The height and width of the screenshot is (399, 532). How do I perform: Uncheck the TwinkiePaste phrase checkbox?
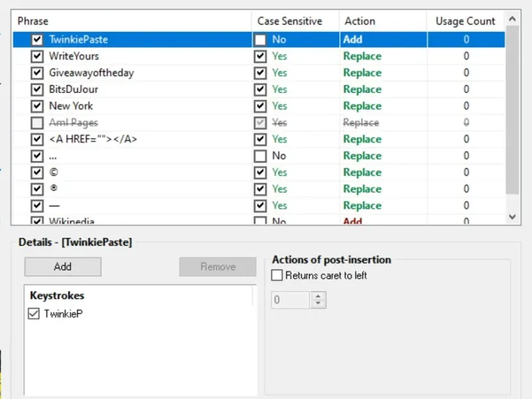(x=37, y=40)
